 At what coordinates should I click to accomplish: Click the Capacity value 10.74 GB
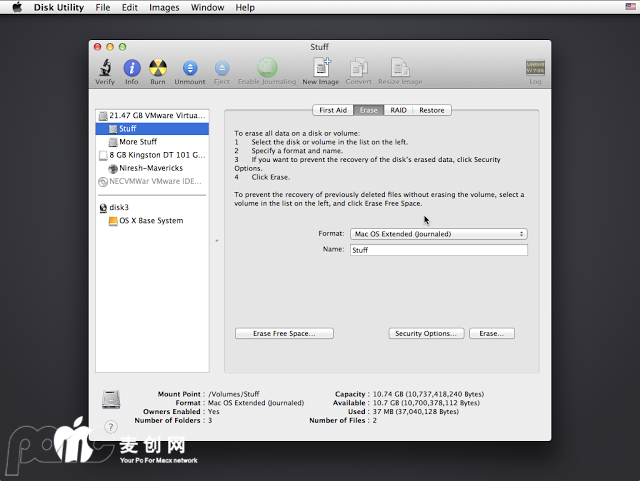tap(428, 394)
